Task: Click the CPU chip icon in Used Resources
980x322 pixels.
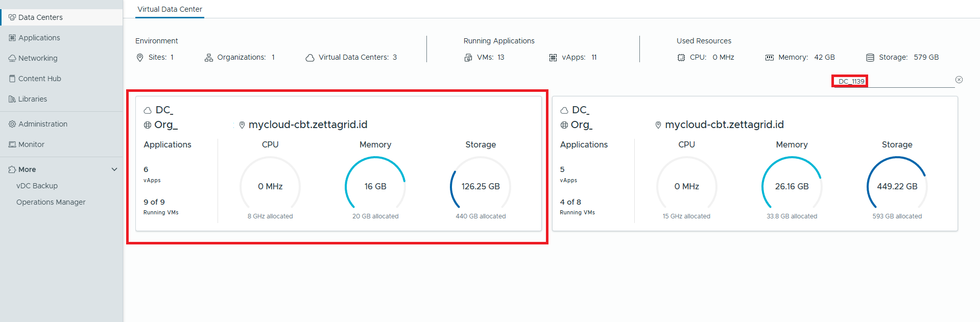Action: click(x=681, y=58)
